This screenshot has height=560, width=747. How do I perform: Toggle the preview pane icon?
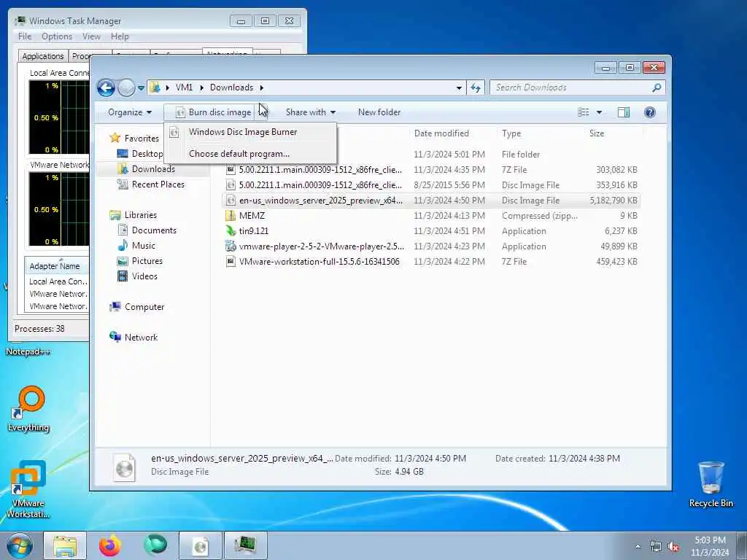(x=624, y=112)
